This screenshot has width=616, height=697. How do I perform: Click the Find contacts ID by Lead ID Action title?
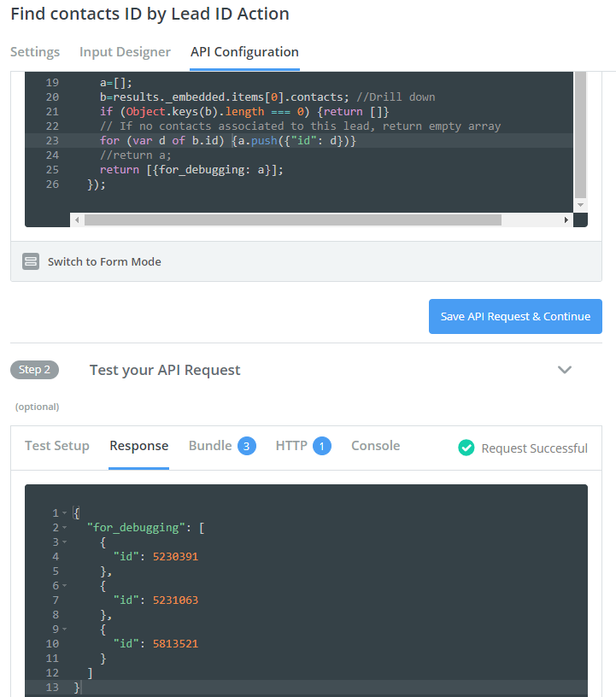pyautogui.click(x=150, y=14)
